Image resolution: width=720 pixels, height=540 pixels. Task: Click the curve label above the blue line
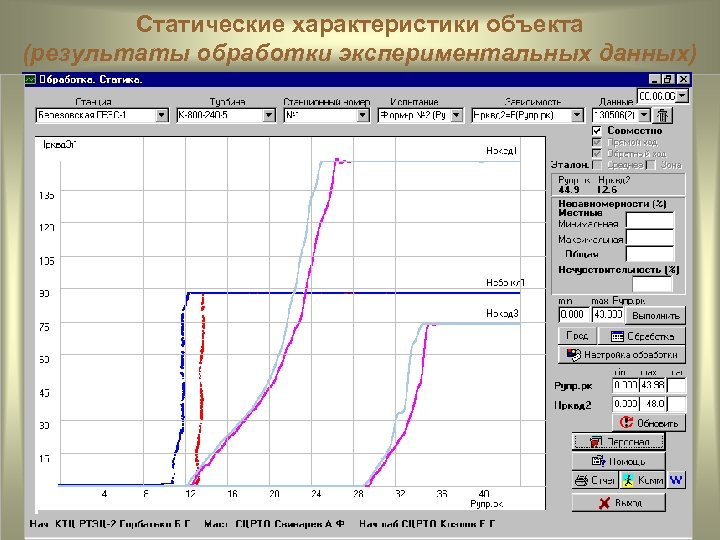click(x=505, y=282)
